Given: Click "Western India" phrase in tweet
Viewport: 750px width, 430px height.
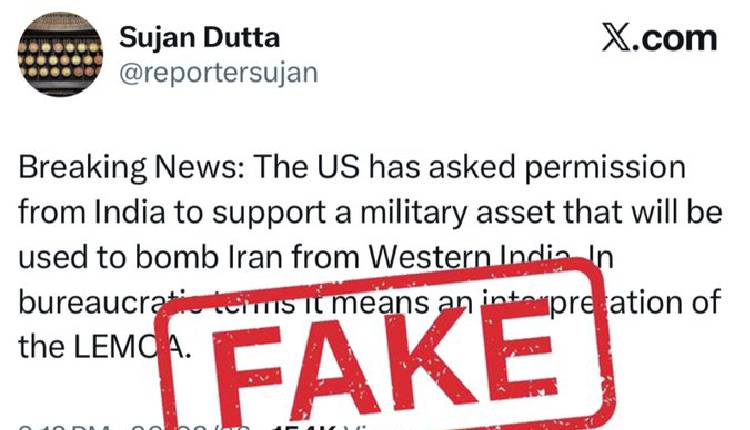Looking at the screenshot, I should click(469, 258).
